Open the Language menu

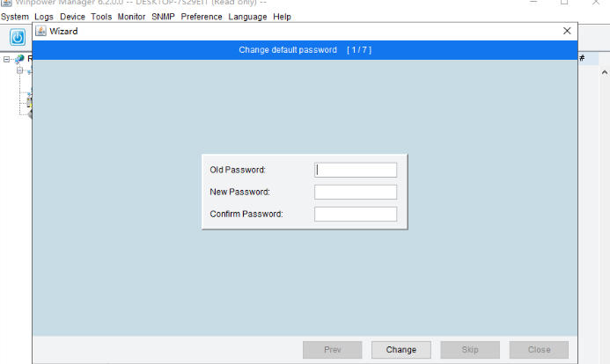click(x=247, y=17)
